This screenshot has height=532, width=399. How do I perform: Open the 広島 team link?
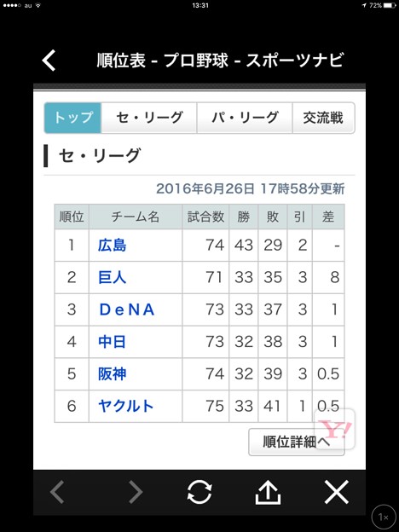pyautogui.click(x=112, y=245)
